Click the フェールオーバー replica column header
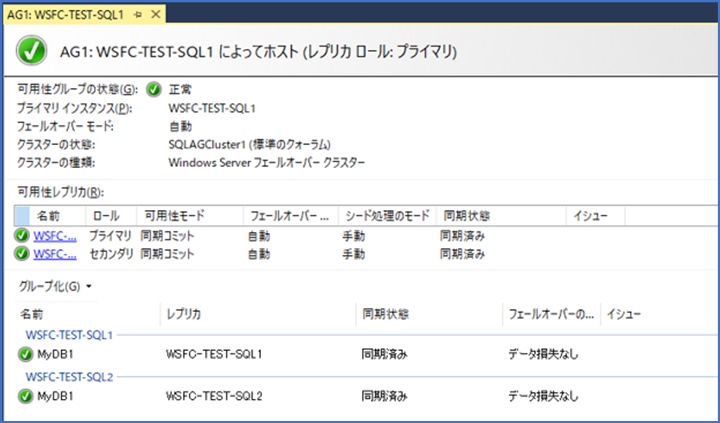This screenshot has height=423, width=720. [291, 216]
